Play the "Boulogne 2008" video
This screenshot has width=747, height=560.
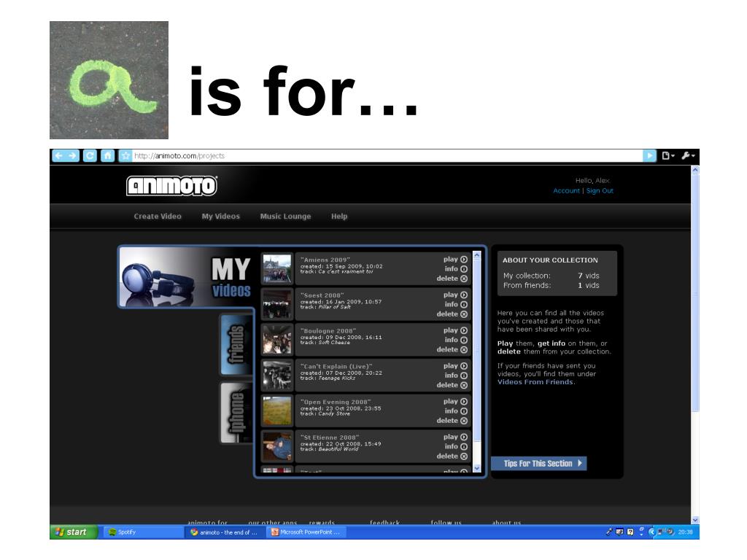point(455,330)
